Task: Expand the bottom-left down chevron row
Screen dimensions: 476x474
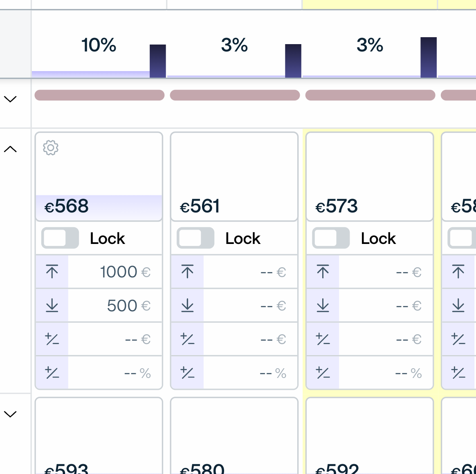Action: (x=10, y=414)
